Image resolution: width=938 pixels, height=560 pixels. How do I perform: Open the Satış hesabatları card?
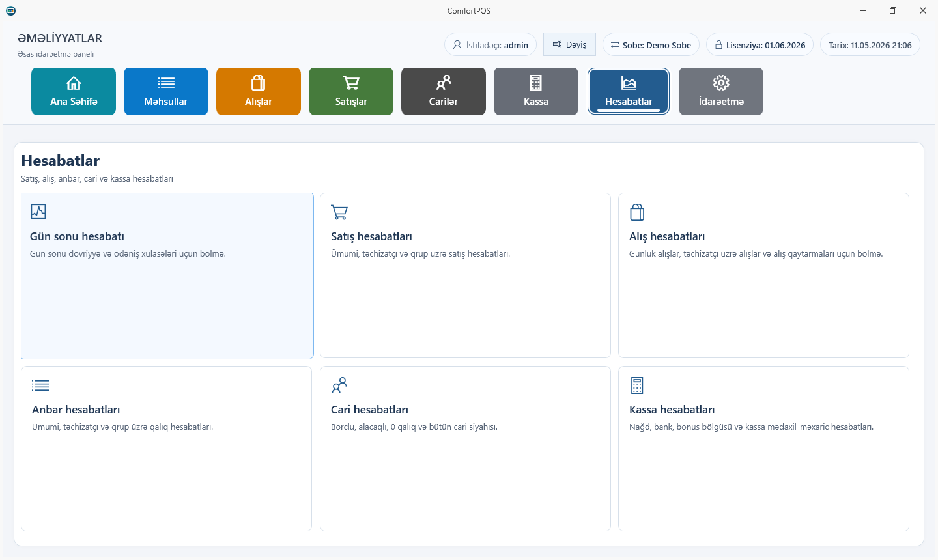(465, 275)
